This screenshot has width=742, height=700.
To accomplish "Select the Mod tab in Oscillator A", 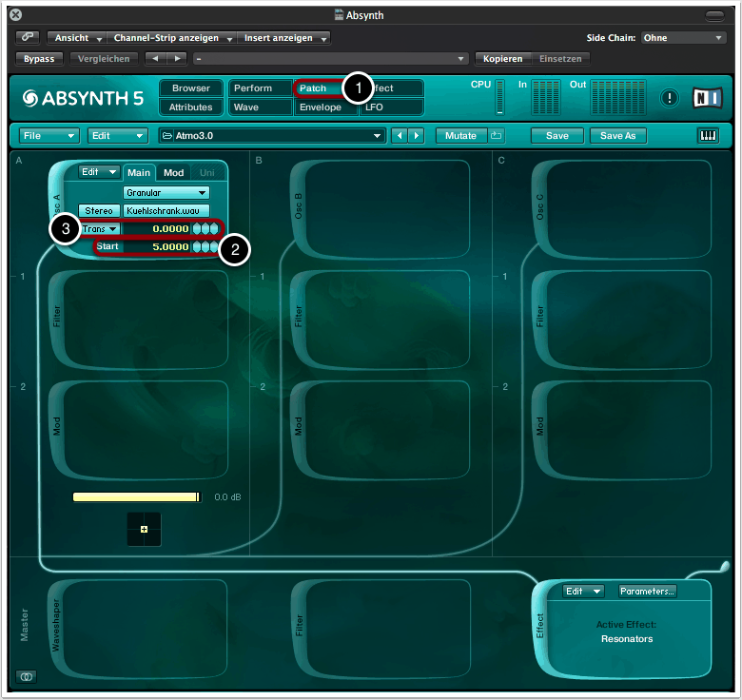I will [x=173, y=172].
